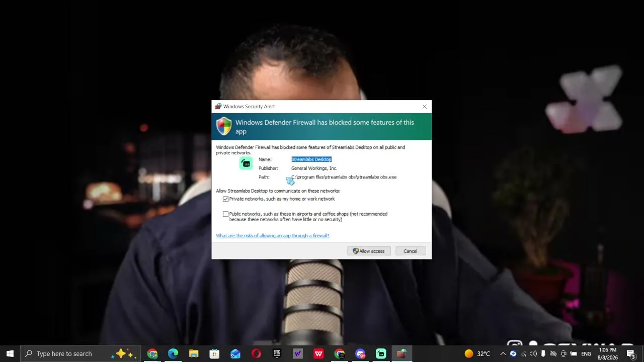Open the purple Y app on taskbar
644x362 pixels.
(298, 353)
